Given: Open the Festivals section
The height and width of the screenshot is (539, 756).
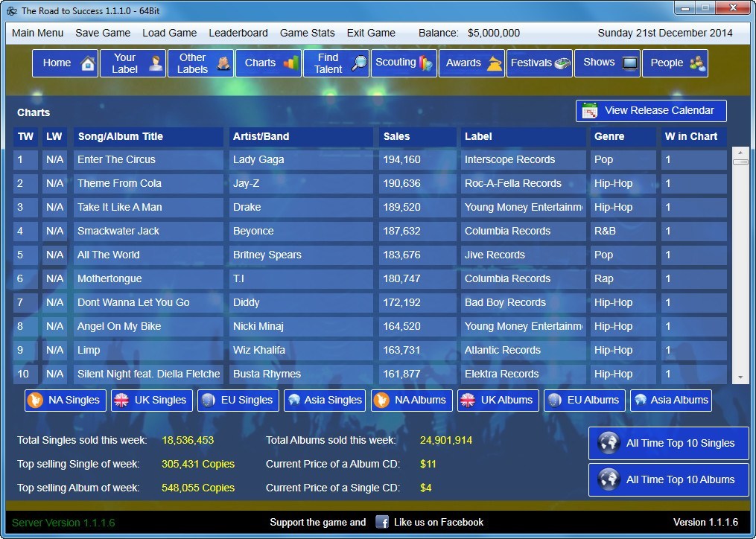Looking at the screenshot, I should (539, 63).
